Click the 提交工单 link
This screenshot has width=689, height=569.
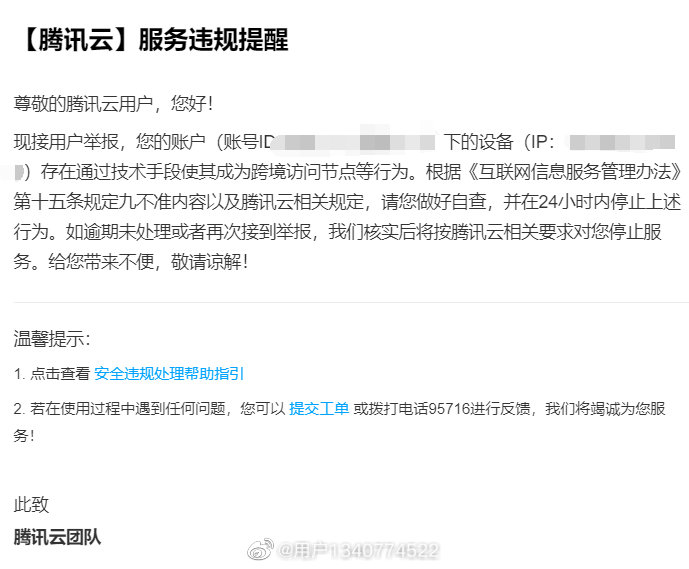click(319, 409)
